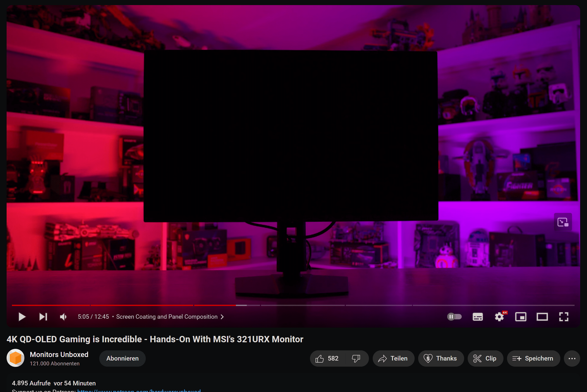Screen dimensions: 587x392
Task: Share the video via Teilen
Action: pyautogui.click(x=393, y=359)
